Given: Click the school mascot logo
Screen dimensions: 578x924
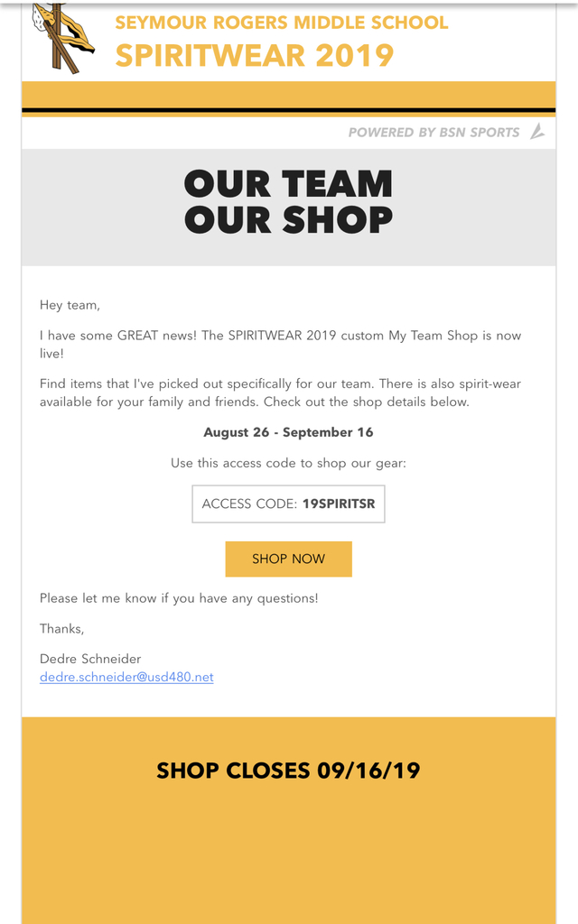Looking at the screenshot, I should 63,36.
